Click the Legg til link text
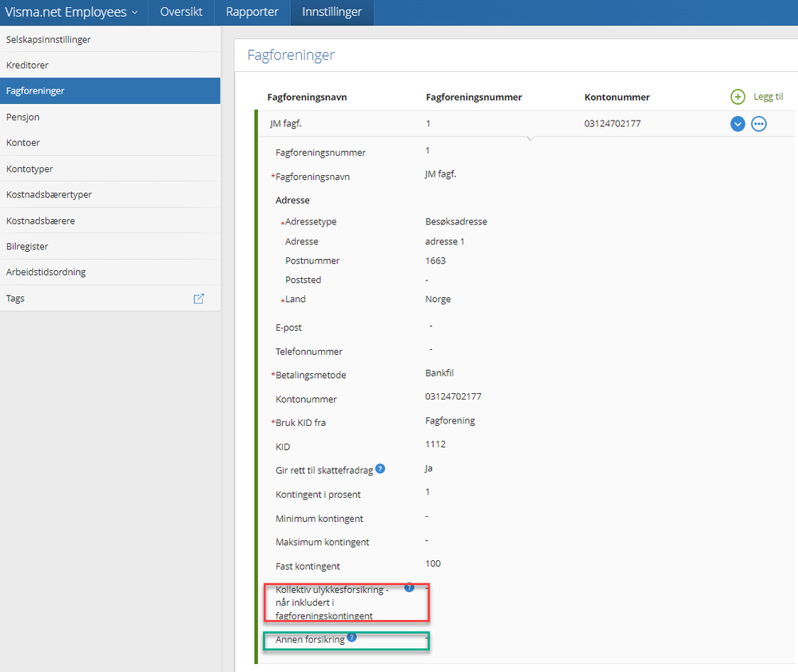Screen dimensions: 798x672 [x=768, y=97]
